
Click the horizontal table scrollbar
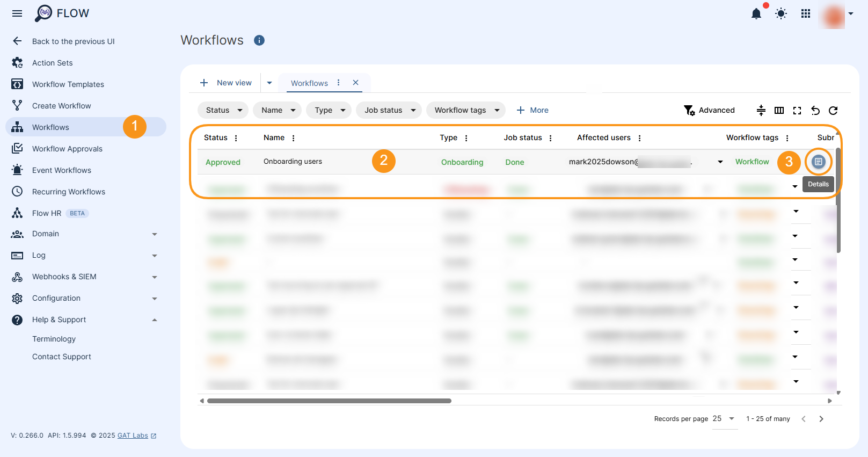[x=329, y=401]
